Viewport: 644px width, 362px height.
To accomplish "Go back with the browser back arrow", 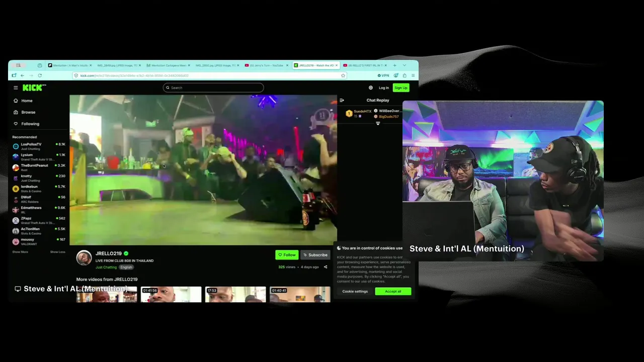I will coord(22,75).
